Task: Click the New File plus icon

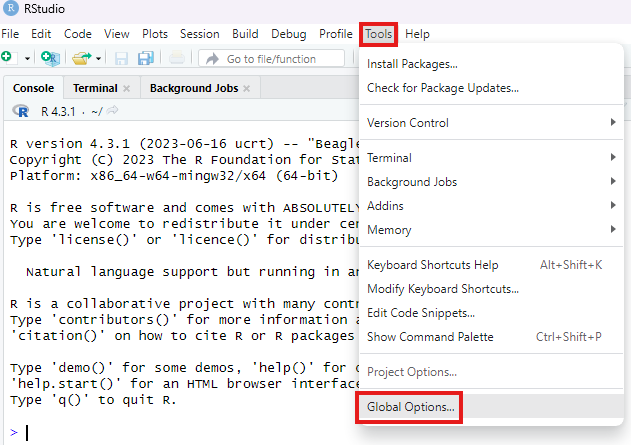Action: (7, 58)
